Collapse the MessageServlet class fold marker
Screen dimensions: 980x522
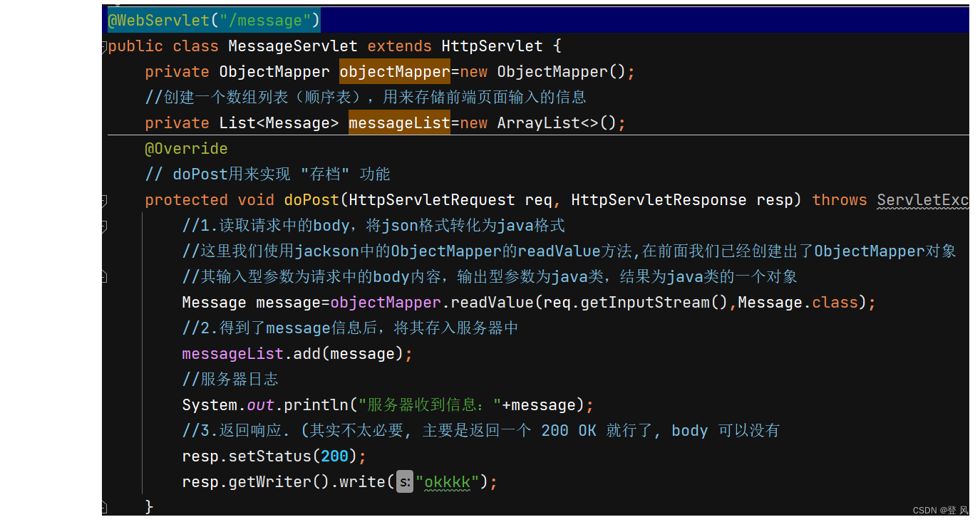[x=104, y=47]
